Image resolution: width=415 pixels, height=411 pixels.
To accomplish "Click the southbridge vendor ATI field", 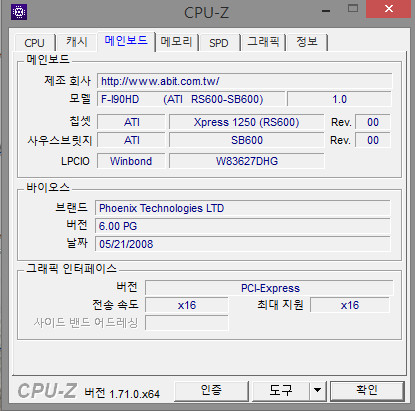I will [x=131, y=140].
